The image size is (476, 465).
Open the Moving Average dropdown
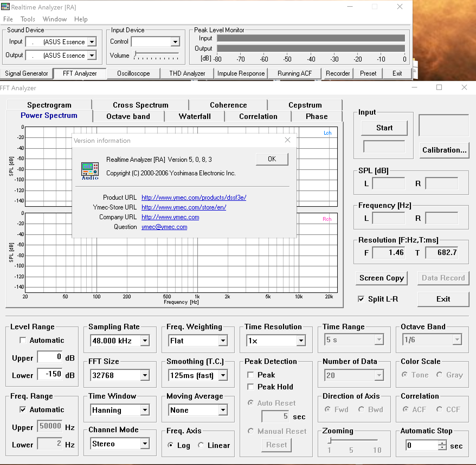pos(223,410)
